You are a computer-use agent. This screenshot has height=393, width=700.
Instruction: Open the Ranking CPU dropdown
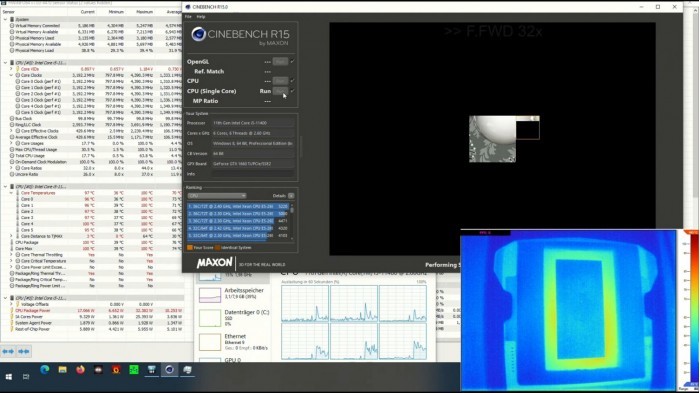[x=217, y=196]
